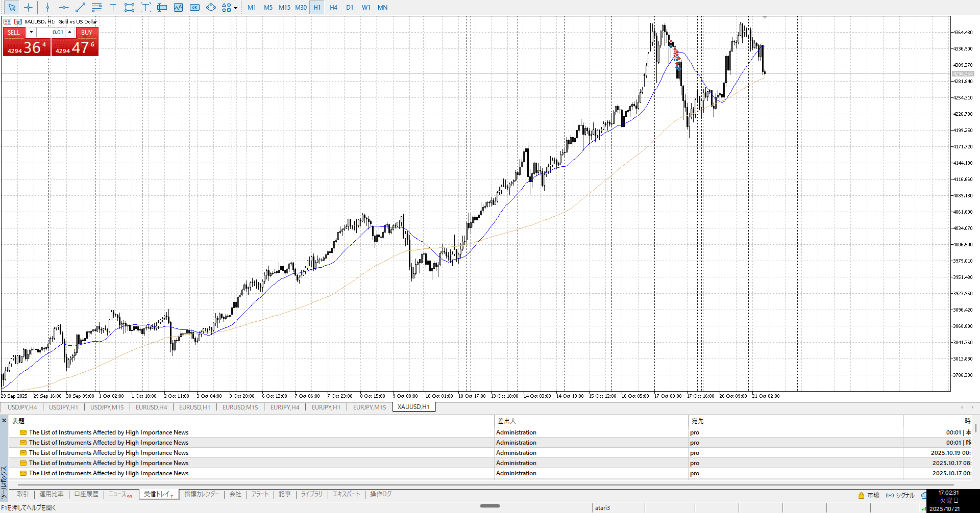Select the text T tool
The height and width of the screenshot is (513, 980).
[x=113, y=8]
